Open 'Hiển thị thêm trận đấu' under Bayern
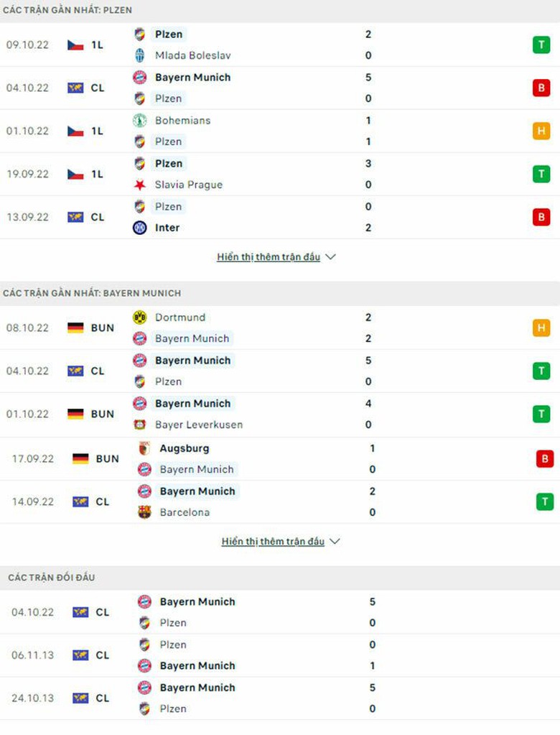 coord(273,541)
